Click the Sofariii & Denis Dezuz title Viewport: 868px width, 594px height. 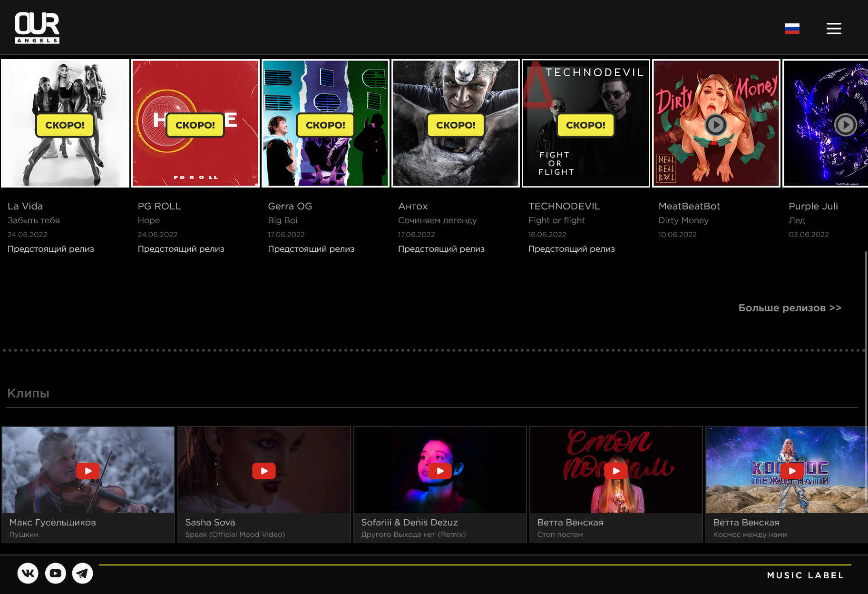410,522
